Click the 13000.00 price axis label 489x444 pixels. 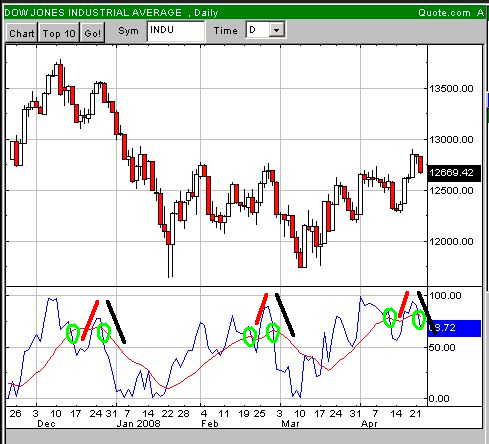coord(451,139)
